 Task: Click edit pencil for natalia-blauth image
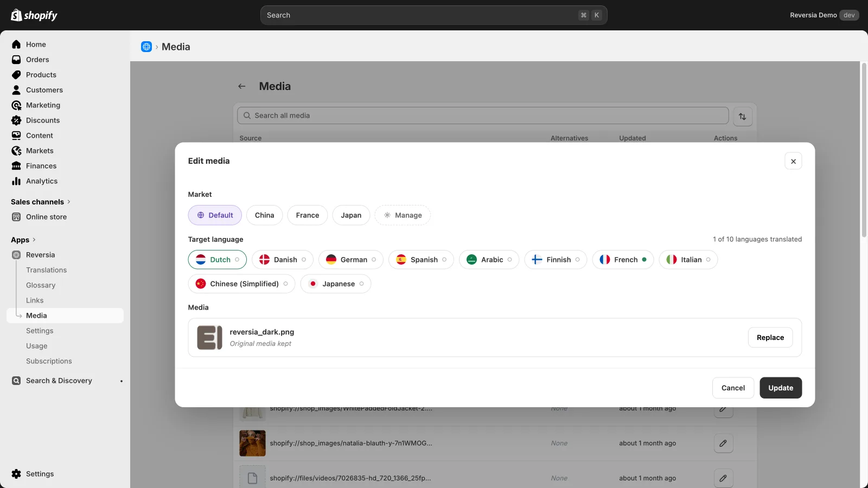click(x=723, y=443)
